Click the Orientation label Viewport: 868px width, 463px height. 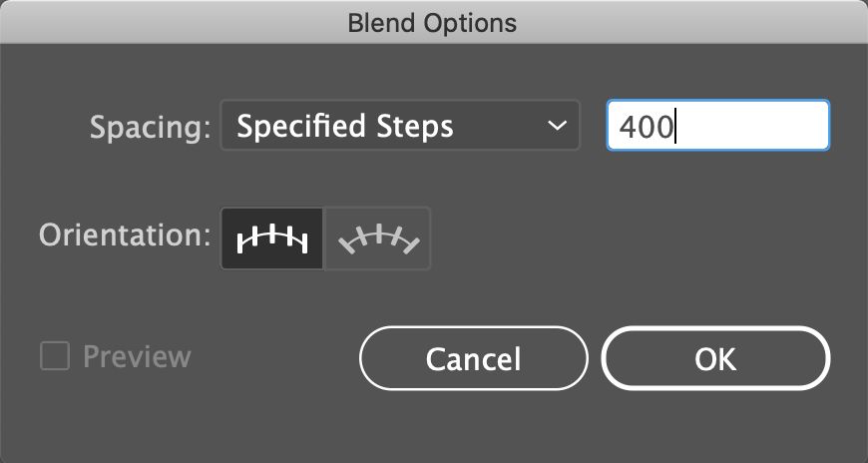click(125, 236)
